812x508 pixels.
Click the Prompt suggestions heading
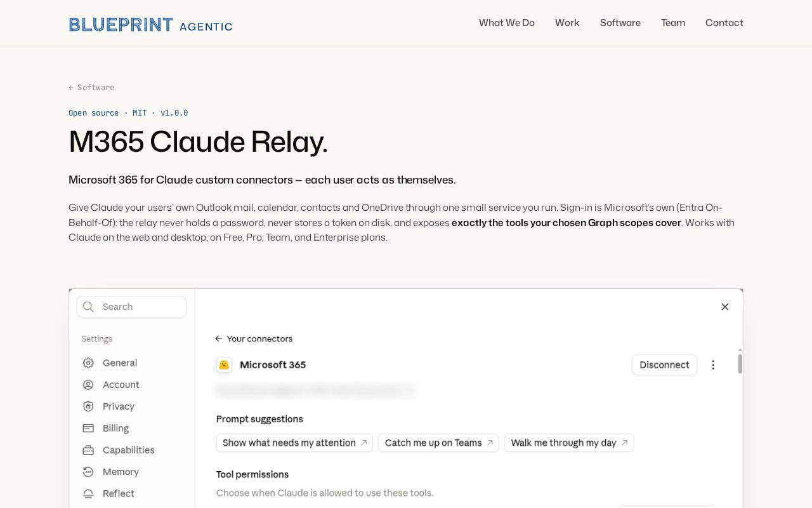pos(259,419)
